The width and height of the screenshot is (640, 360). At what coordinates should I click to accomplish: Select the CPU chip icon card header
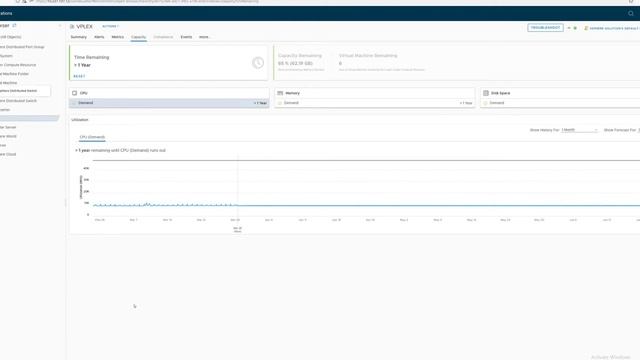click(x=74, y=93)
